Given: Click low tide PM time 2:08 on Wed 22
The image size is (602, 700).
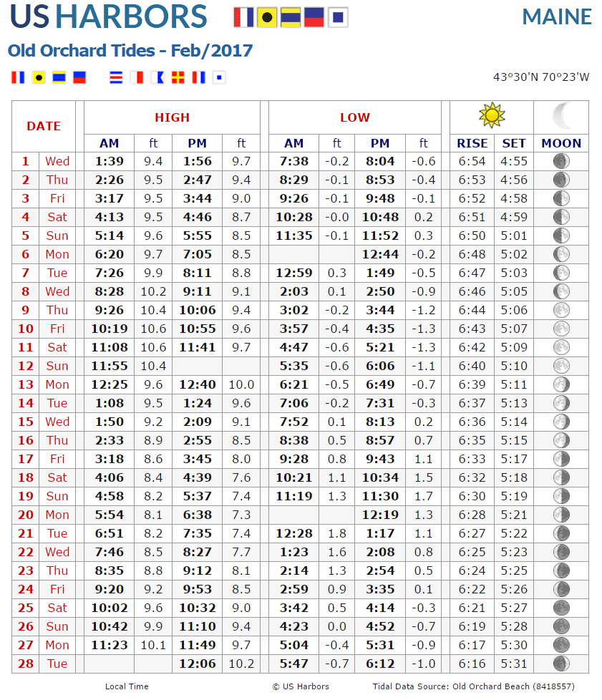Looking at the screenshot, I should tap(380, 553).
